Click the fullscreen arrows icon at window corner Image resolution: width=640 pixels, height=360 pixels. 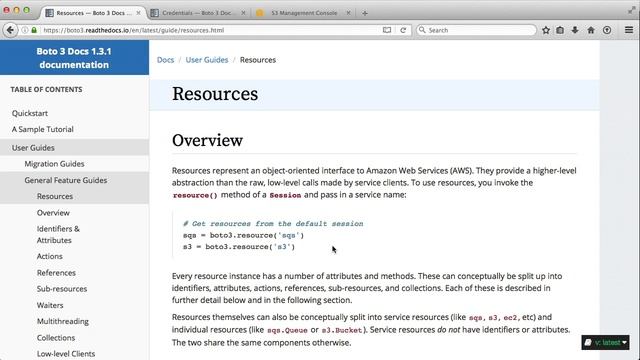631,11
